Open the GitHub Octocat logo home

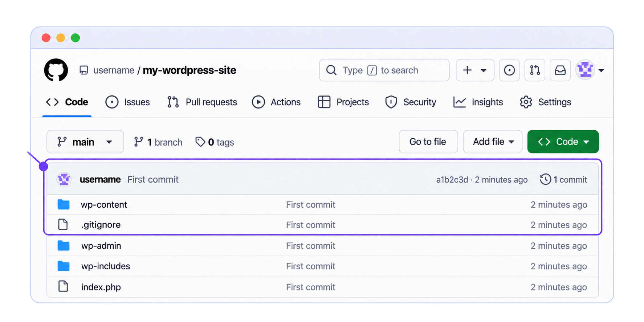coord(56,70)
